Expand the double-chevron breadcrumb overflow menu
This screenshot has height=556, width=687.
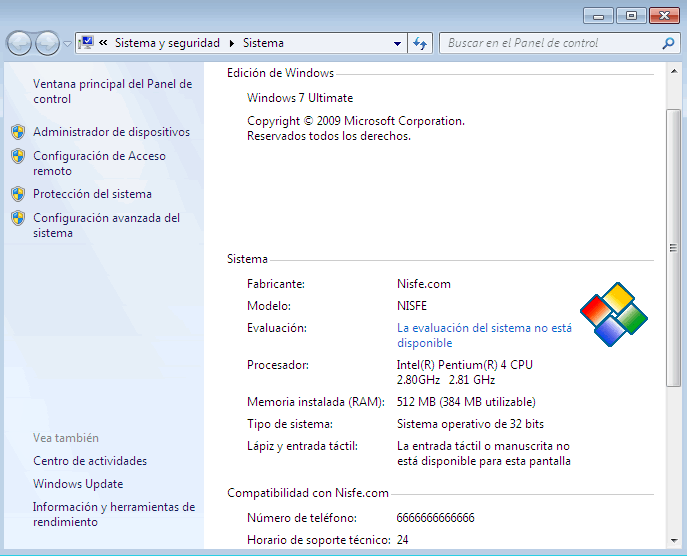point(103,43)
